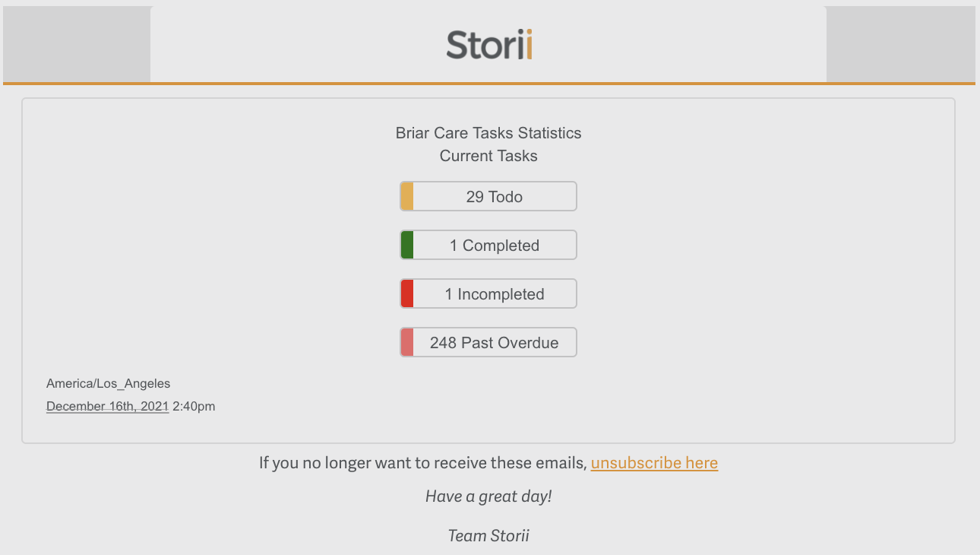The image size is (980, 555).
Task: Click the right gray header block
Action: pyautogui.click(x=900, y=44)
